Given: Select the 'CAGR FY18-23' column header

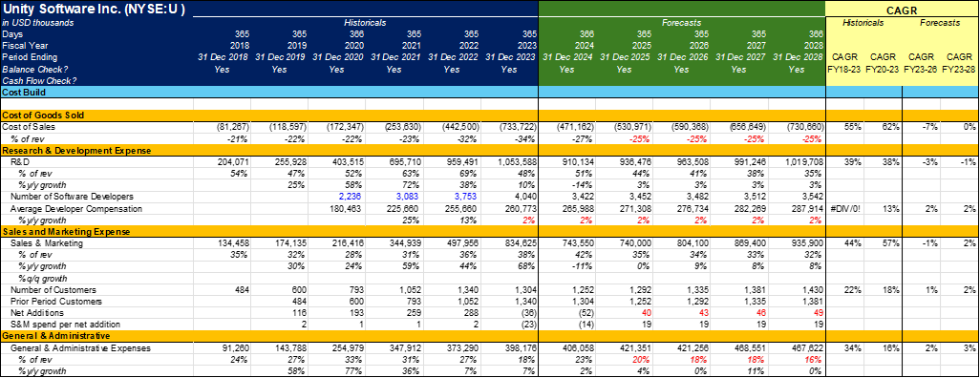Looking at the screenshot, I should [845, 64].
